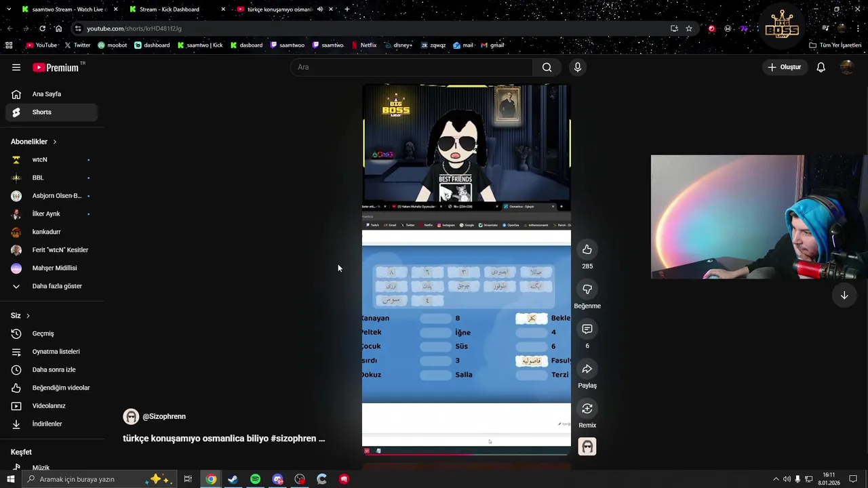Seek the short using the red progress bar
This screenshot has height=488, width=868.
[467, 453]
